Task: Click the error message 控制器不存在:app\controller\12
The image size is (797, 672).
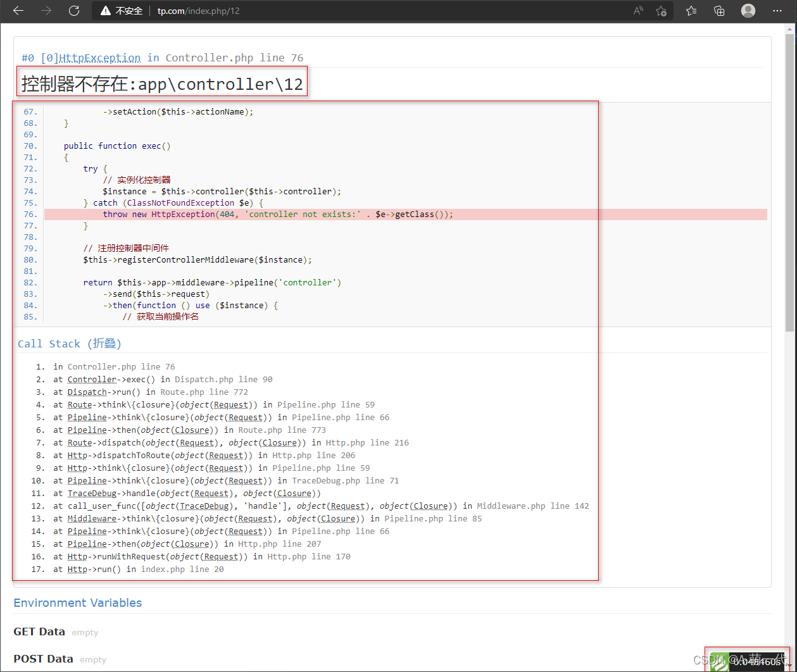Action: click(x=163, y=84)
